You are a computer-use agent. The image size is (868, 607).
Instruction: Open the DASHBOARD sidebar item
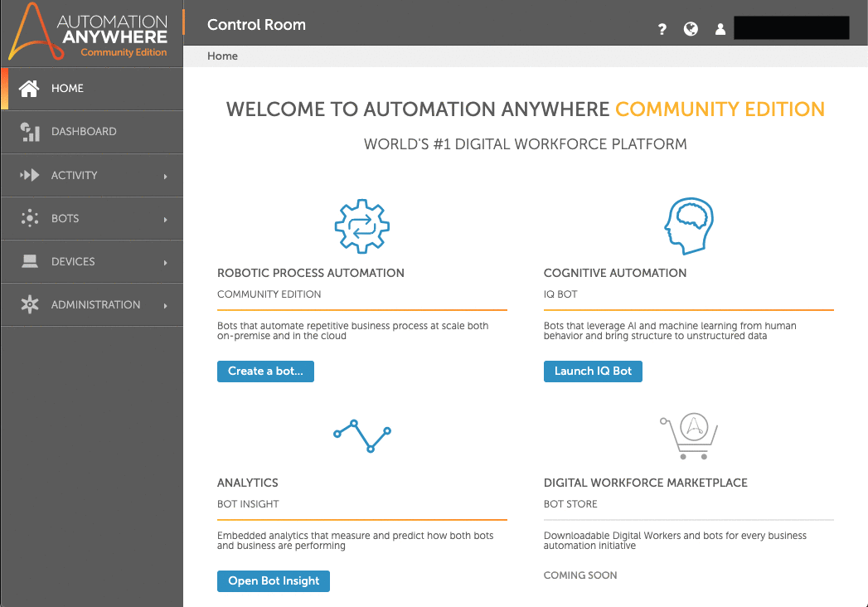click(92, 132)
